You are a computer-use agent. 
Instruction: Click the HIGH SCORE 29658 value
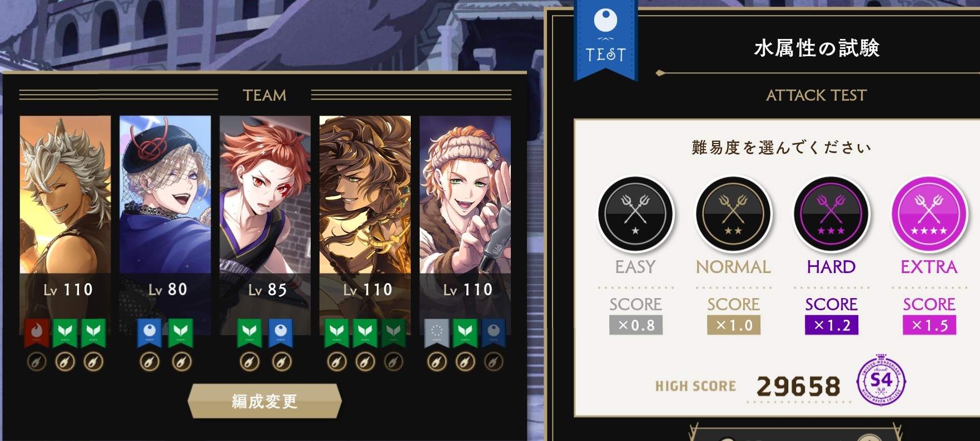point(798,386)
